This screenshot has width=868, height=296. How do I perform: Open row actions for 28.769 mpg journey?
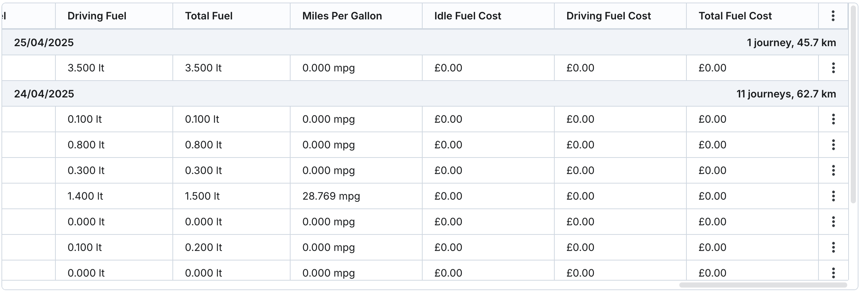(833, 196)
